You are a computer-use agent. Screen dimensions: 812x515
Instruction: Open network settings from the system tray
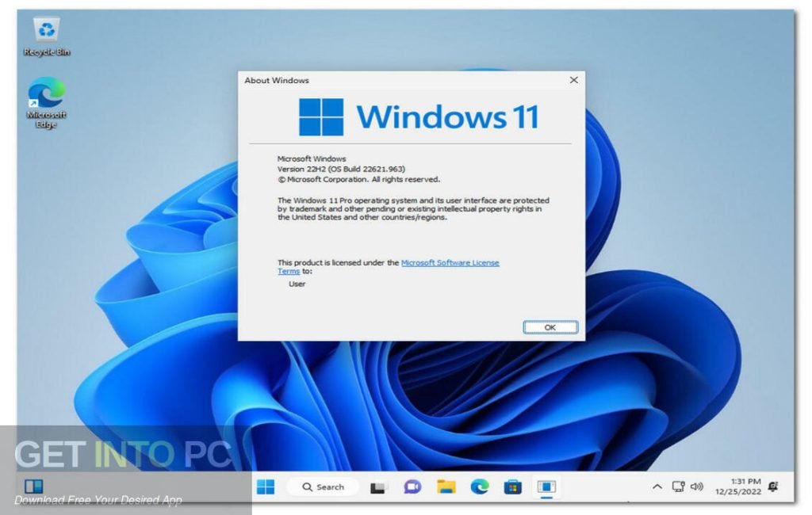pos(678,486)
